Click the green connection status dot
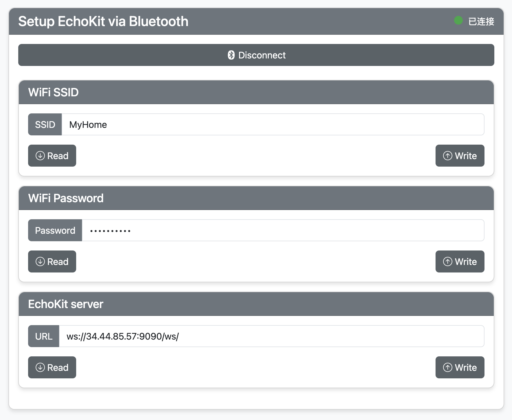 point(458,21)
